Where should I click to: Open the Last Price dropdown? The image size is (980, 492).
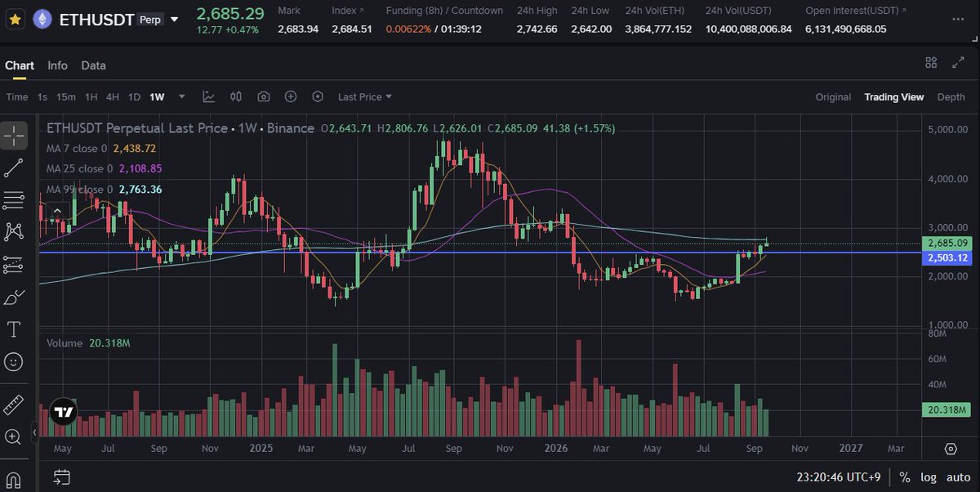[365, 96]
